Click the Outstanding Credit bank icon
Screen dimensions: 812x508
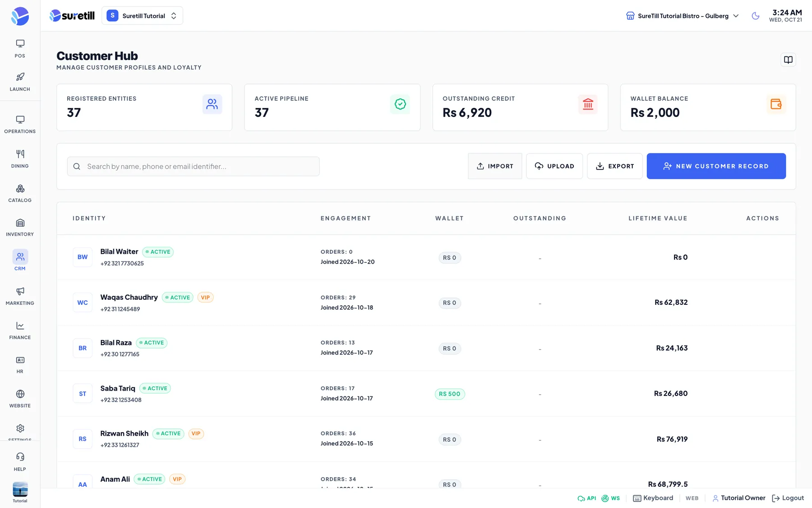[x=588, y=104]
